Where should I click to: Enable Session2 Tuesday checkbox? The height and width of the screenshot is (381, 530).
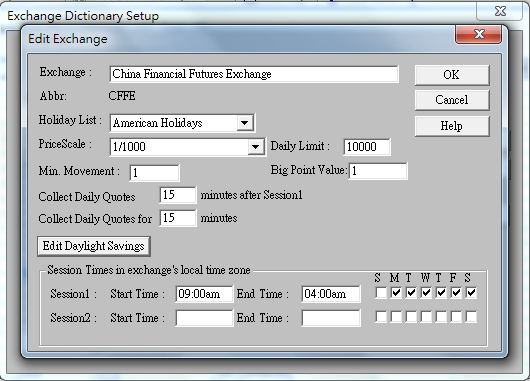tap(411, 317)
